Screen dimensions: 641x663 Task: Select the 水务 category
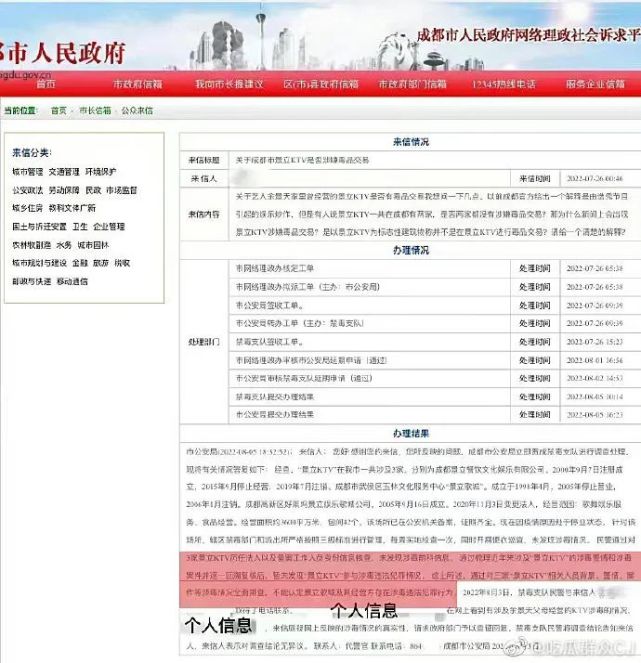point(64,245)
